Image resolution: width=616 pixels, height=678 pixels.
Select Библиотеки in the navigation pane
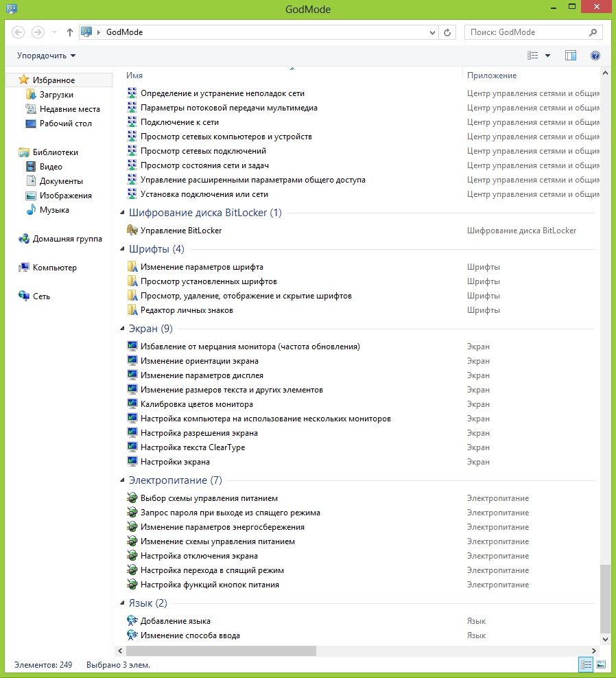pos(56,152)
